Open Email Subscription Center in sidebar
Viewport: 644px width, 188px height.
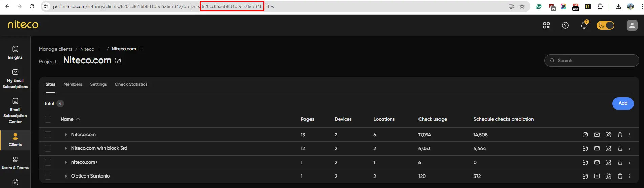click(x=15, y=111)
